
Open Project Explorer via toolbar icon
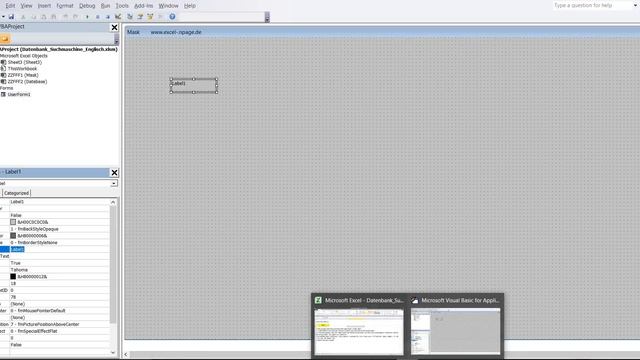pyautogui.click(x=130, y=17)
